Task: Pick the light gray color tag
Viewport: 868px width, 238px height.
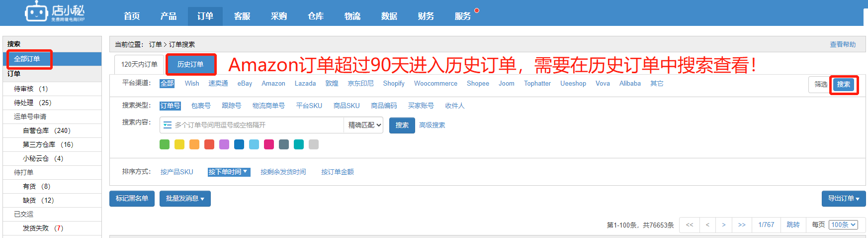Action: tap(314, 144)
